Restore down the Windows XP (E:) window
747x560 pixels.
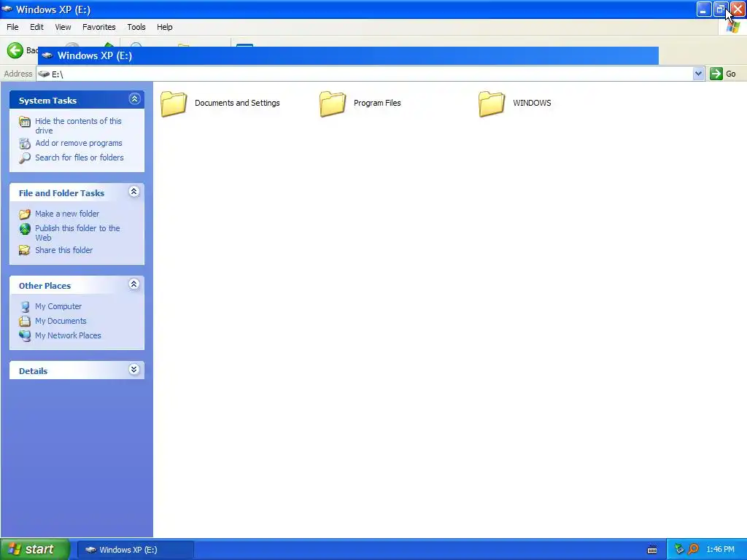coord(720,9)
